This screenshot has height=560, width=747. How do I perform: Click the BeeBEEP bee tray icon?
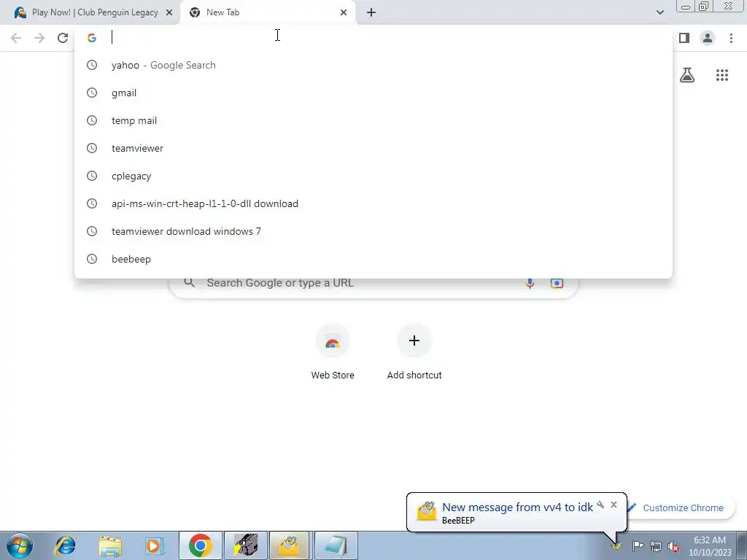pyautogui.click(x=616, y=545)
